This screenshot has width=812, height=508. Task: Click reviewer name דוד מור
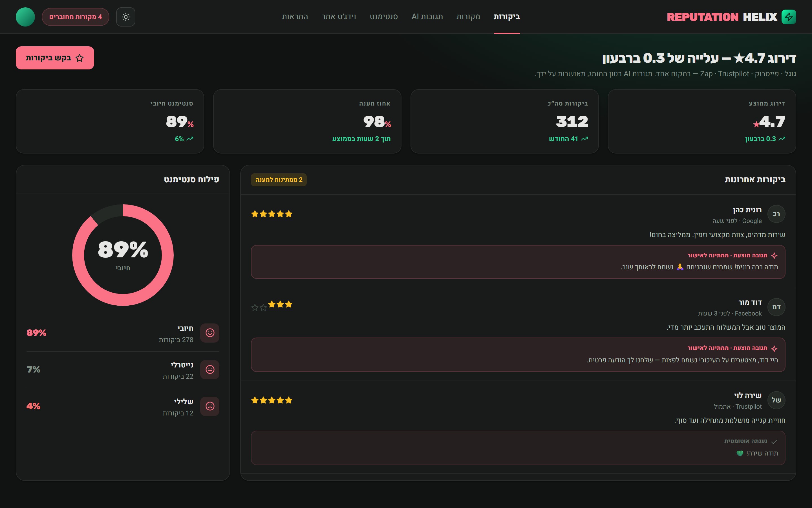point(750,302)
